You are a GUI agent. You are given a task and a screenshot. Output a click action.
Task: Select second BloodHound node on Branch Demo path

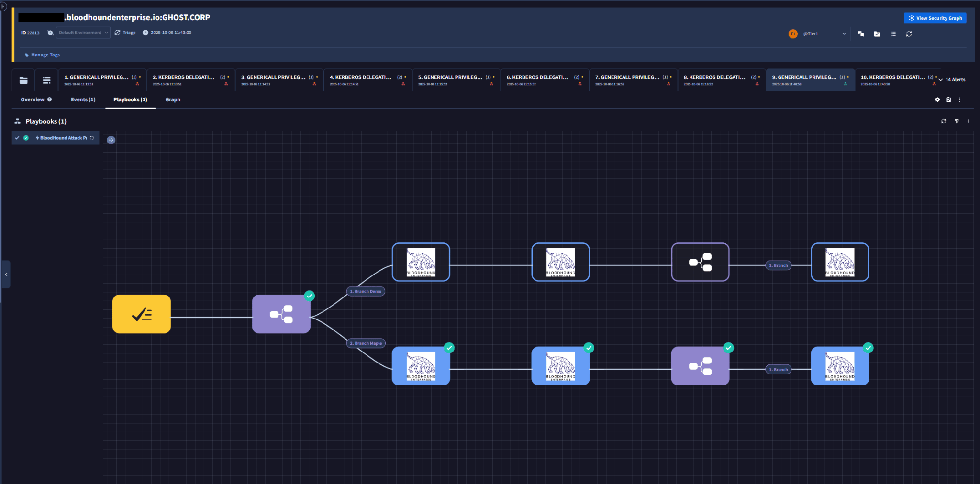coord(561,262)
